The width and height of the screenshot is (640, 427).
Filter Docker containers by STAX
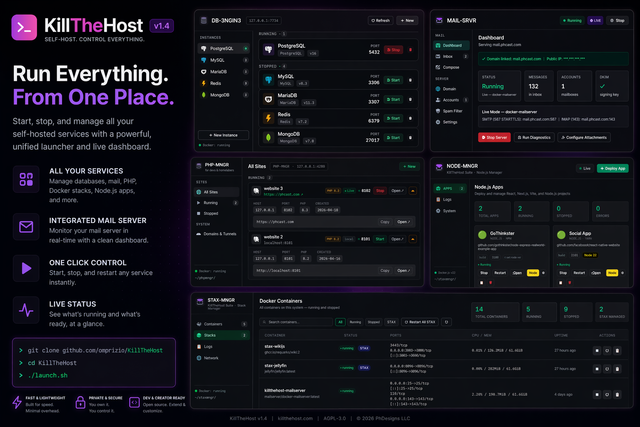click(391, 322)
